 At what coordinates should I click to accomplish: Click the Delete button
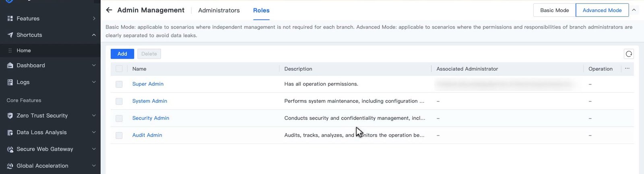coord(149,54)
